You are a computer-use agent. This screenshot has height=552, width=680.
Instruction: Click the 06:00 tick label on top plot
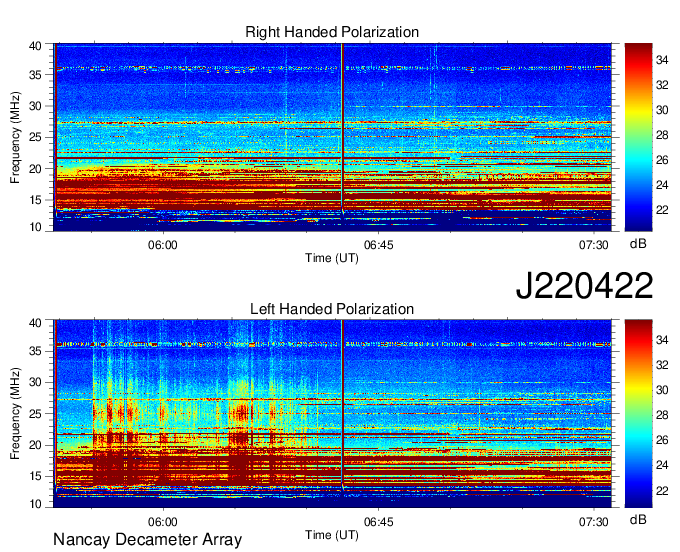[163, 245]
